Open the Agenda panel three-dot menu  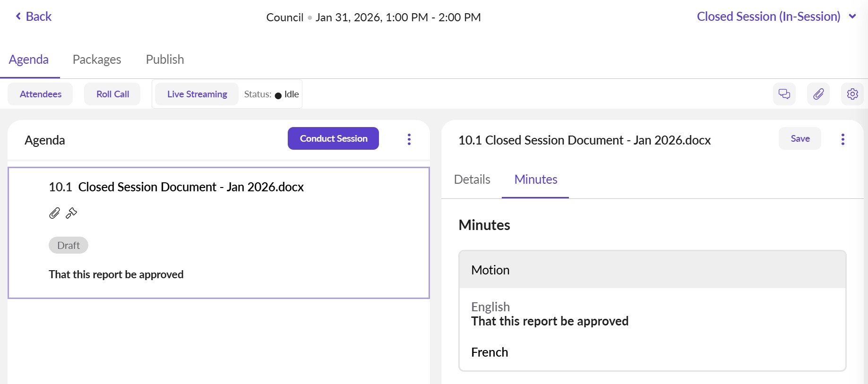click(409, 139)
